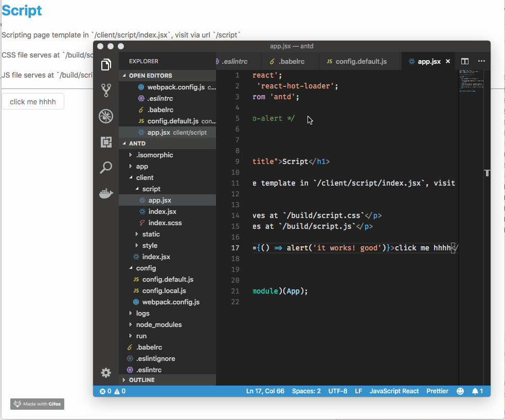Click the feedback smiley in status bar
The width and height of the screenshot is (505, 420).
pos(460,391)
